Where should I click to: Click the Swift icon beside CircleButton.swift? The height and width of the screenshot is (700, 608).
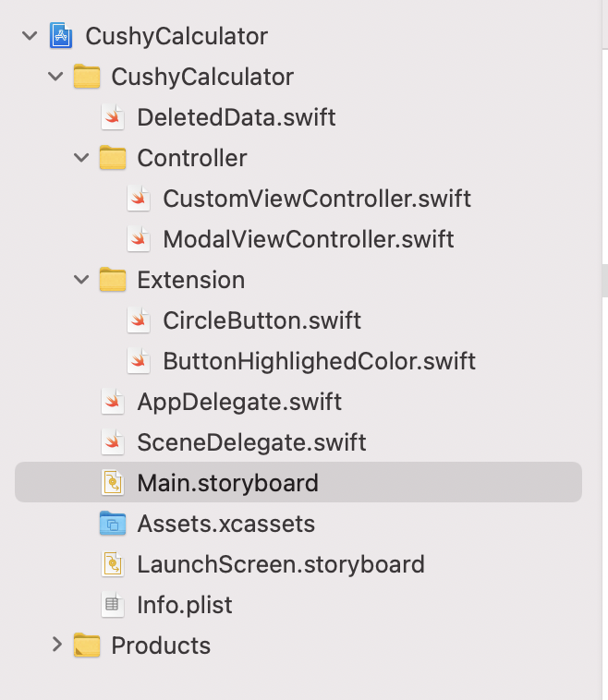point(139,320)
